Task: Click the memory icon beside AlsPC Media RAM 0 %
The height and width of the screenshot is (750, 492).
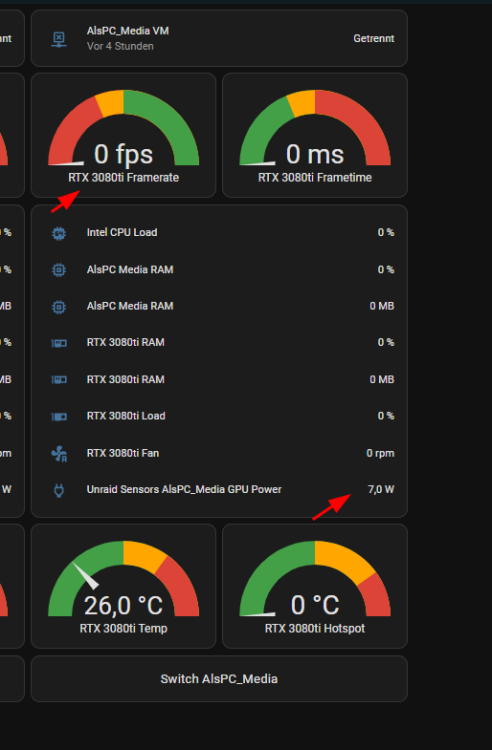Action: (59, 270)
